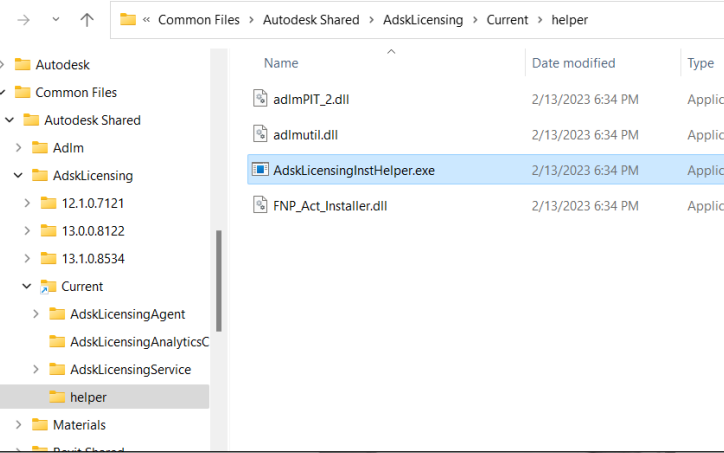Select 12.1.0.7121 folder in tree
Screen dimensions: 724x453
[x=93, y=203]
